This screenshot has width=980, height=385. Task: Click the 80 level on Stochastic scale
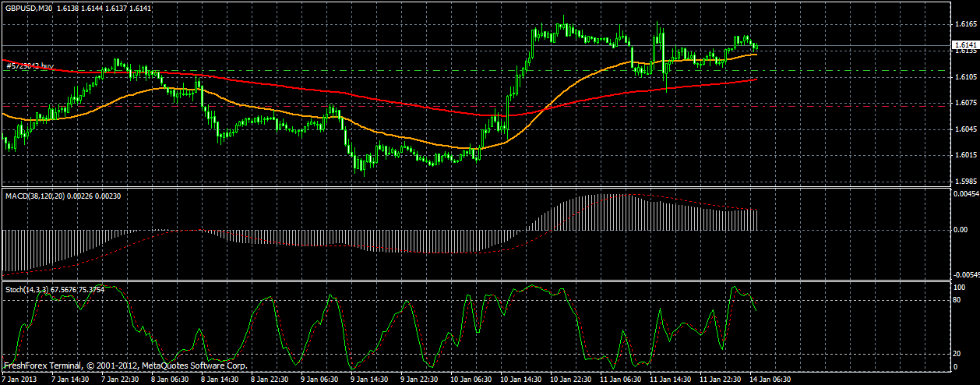tap(957, 300)
